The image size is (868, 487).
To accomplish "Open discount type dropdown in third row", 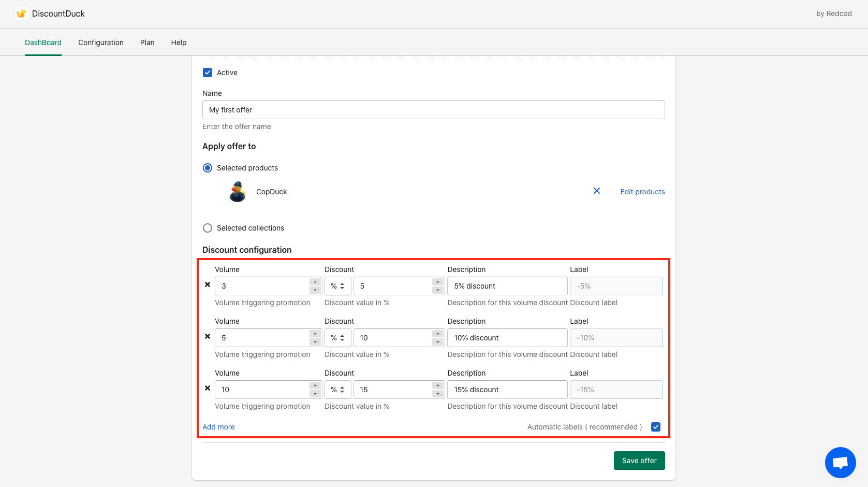I will pos(337,390).
